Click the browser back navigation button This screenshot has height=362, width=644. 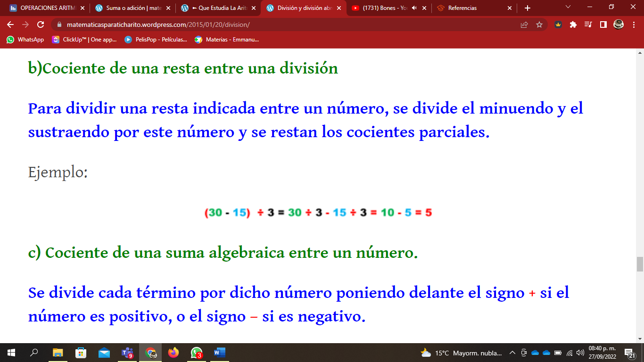pos(10,25)
